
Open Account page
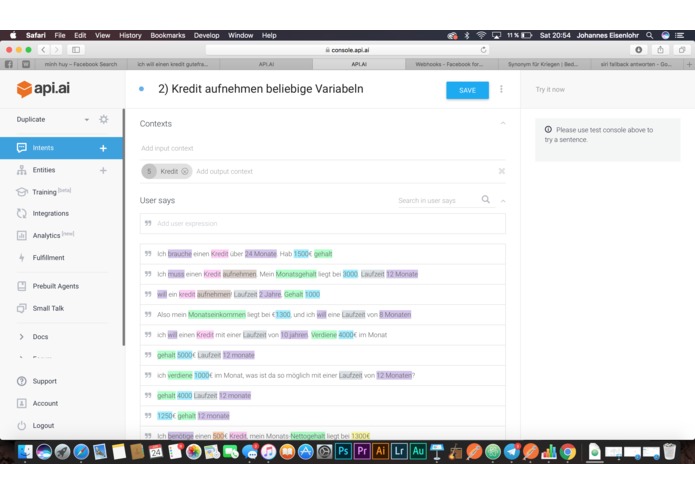[45, 403]
